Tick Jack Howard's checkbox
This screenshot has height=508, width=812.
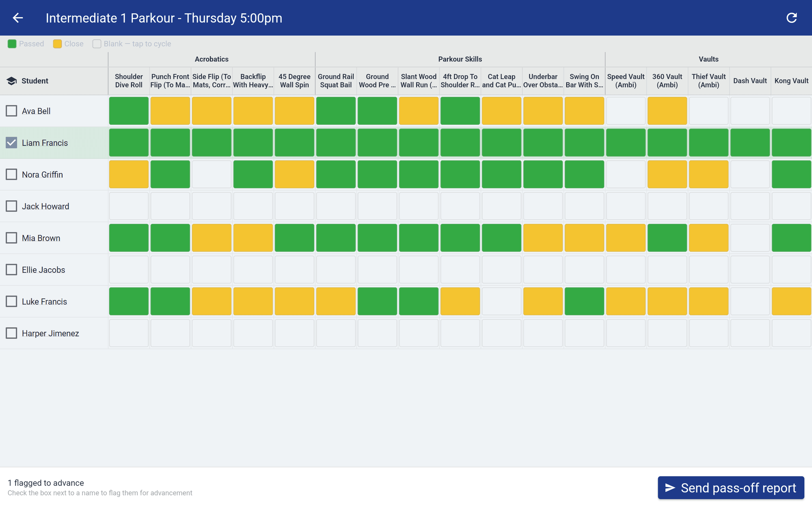coord(11,206)
